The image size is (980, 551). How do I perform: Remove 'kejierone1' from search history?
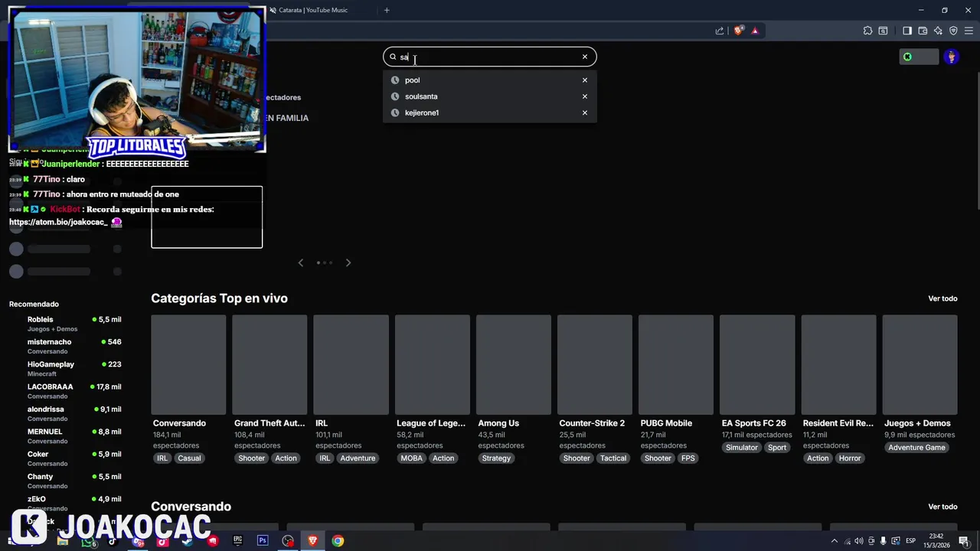585,112
